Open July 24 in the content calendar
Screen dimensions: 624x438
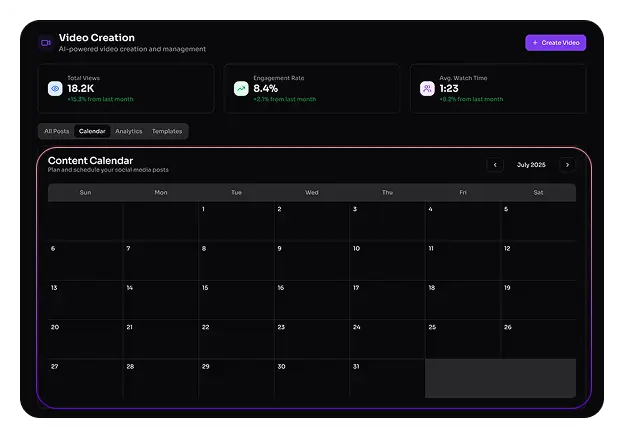pyautogui.click(x=387, y=339)
